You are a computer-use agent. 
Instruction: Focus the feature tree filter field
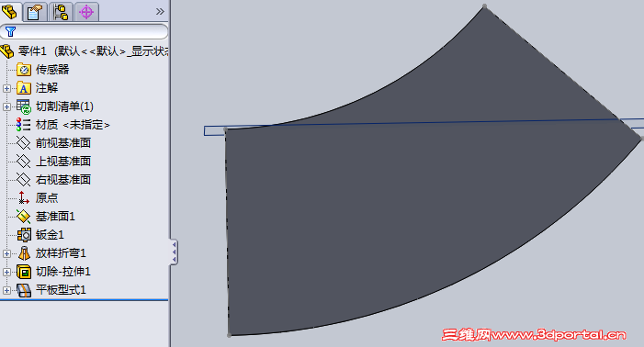85,31
